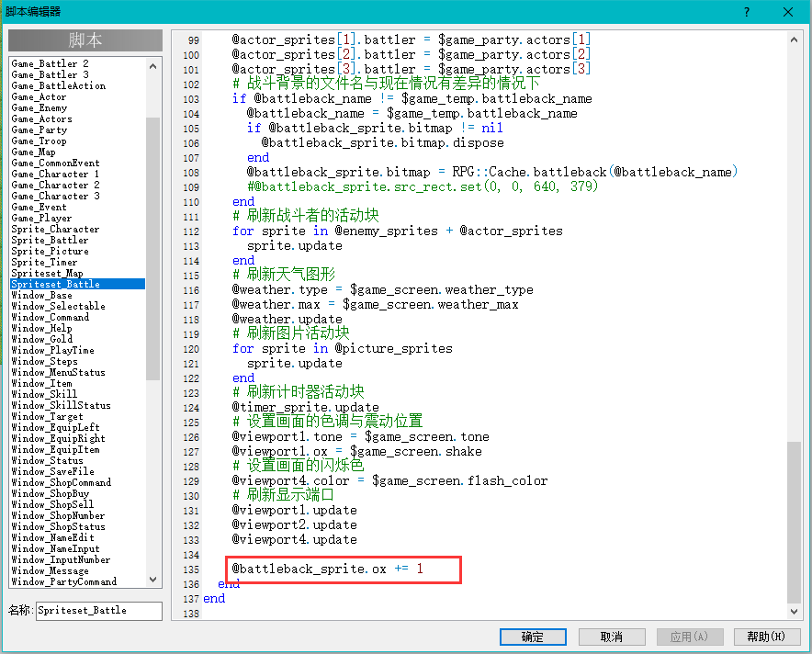Click code editor scroll up arrow
Screen dimensions: 812x654
coord(794,39)
